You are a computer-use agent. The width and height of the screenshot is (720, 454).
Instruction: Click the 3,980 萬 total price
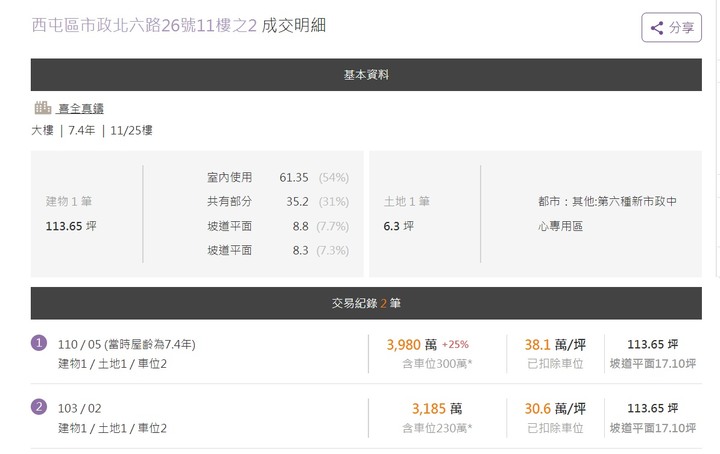[x=411, y=345]
